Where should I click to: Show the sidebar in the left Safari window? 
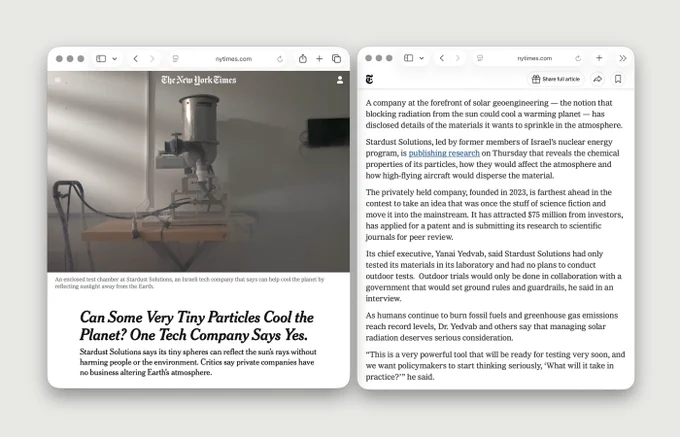coord(101,59)
